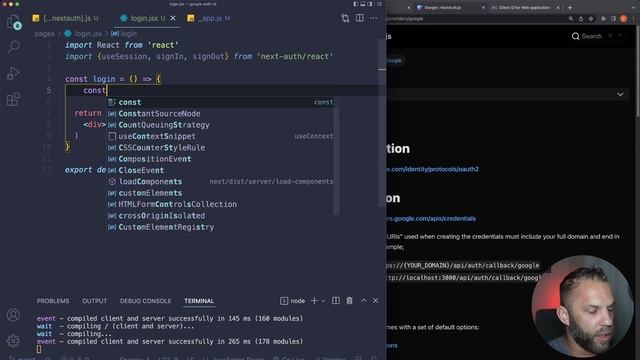Image resolution: width=640 pixels, height=360 pixels.
Task: Choose the CountQueuingStrategy suggestion
Action: point(220,125)
